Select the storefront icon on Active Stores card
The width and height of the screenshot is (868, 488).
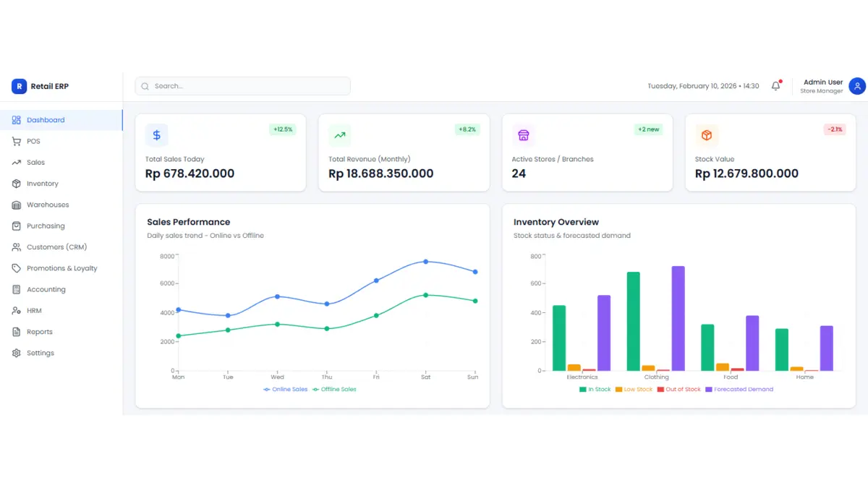click(524, 134)
